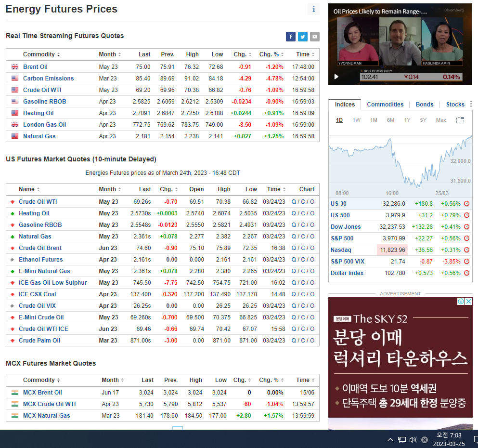Open the more tabs vertical dots menu
The height and width of the screenshot is (448, 478).
pyautogui.click(x=471, y=104)
